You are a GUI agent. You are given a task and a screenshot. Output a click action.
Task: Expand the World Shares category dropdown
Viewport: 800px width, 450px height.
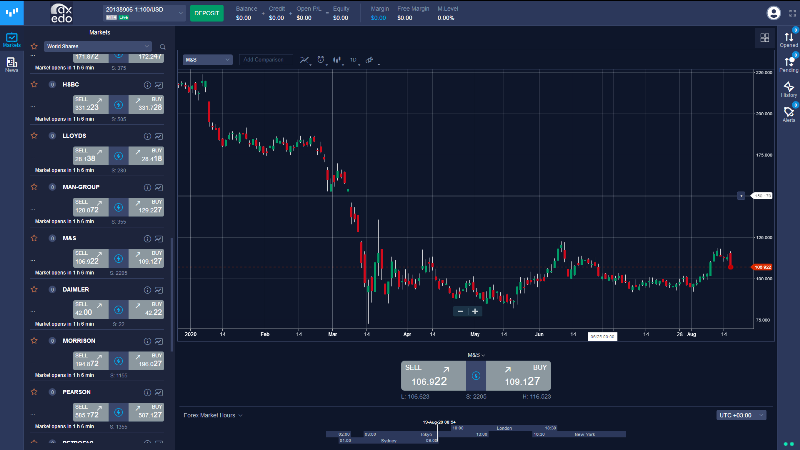tap(97, 46)
